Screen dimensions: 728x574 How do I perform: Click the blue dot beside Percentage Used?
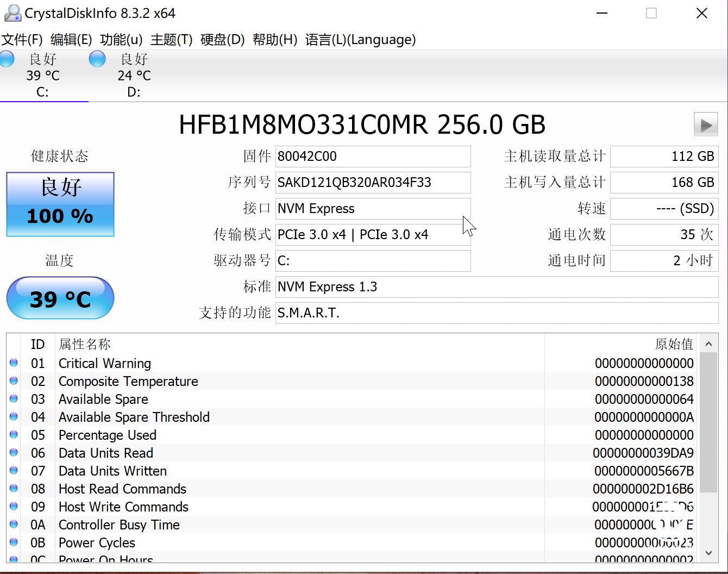pos(13,435)
